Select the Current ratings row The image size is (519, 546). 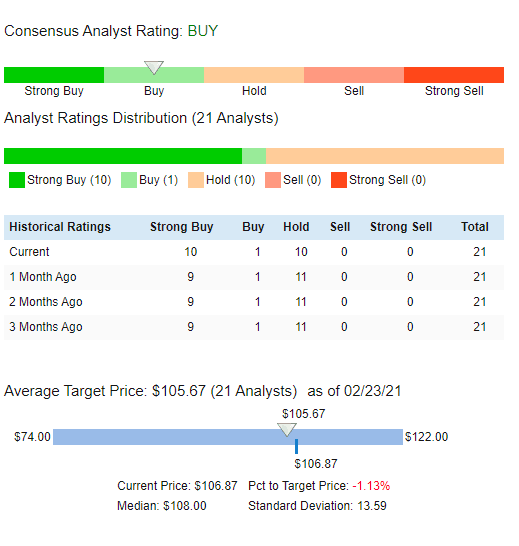[x=254, y=252]
